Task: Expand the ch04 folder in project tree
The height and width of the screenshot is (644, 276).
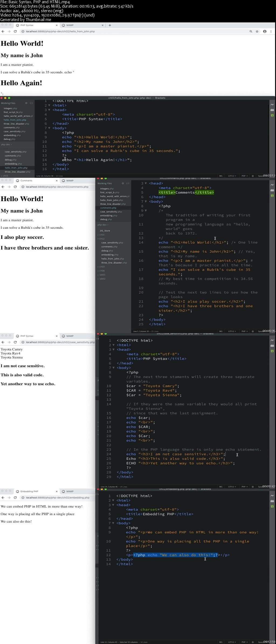Action: [x=101, y=271]
